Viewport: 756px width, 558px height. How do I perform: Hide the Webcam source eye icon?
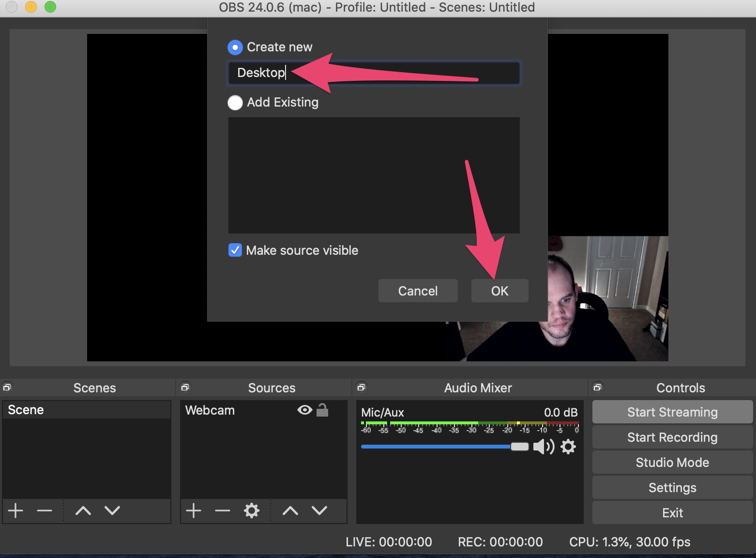click(x=304, y=410)
